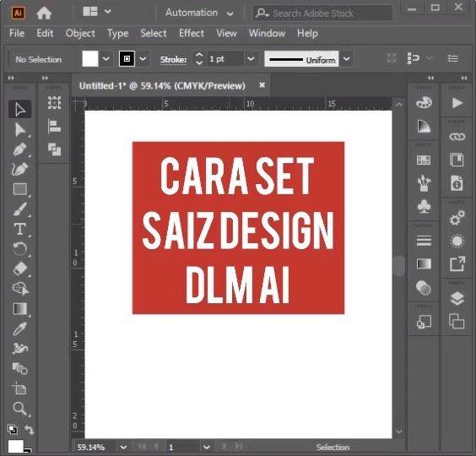
Task: Swap fill and stroke colors
Action: pyautogui.click(x=30, y=429)
